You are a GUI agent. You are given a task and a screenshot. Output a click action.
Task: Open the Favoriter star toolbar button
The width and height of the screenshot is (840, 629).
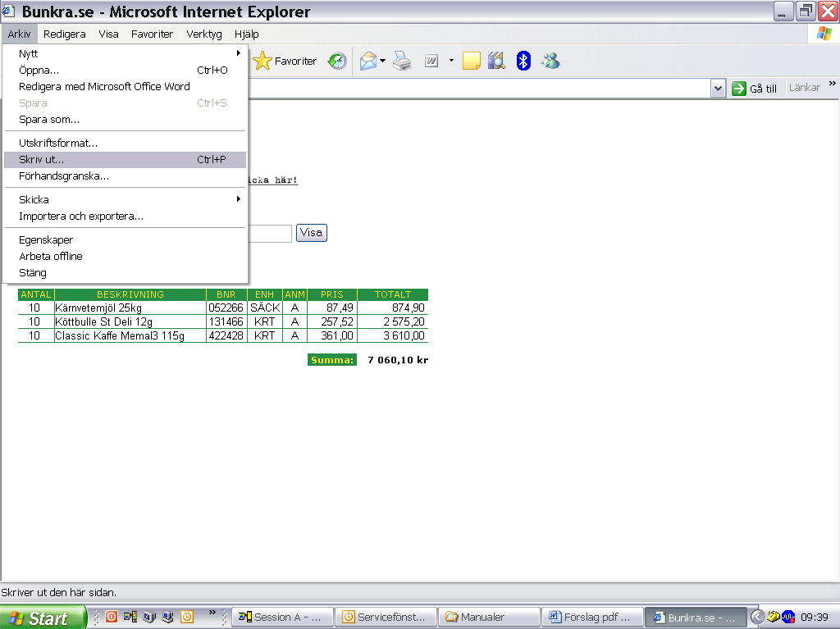pos(285,61)
